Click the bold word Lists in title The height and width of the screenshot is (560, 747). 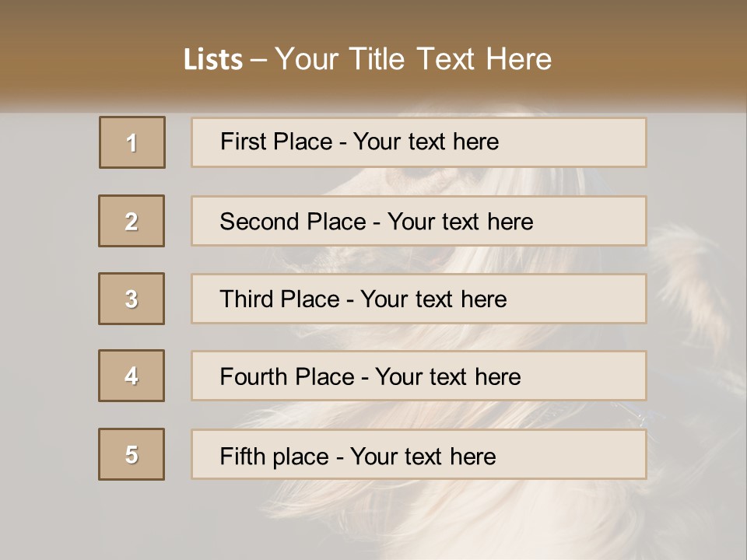(212, 60)
